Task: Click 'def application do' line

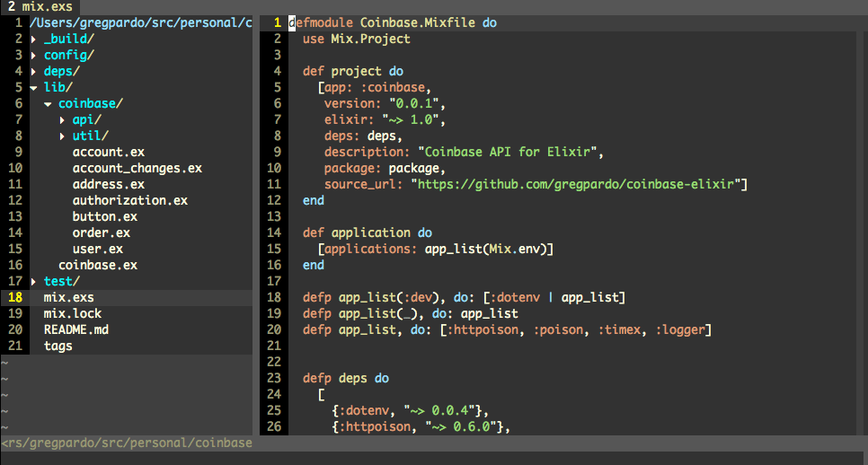Action: [367, 232]
